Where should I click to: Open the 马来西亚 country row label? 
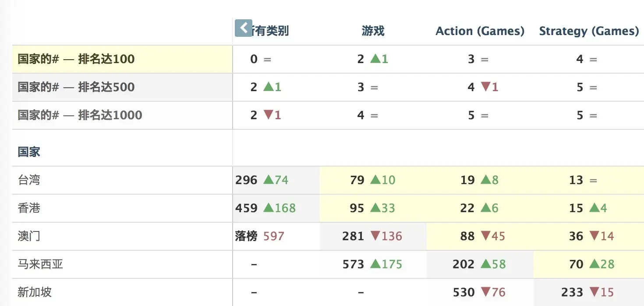40,264
